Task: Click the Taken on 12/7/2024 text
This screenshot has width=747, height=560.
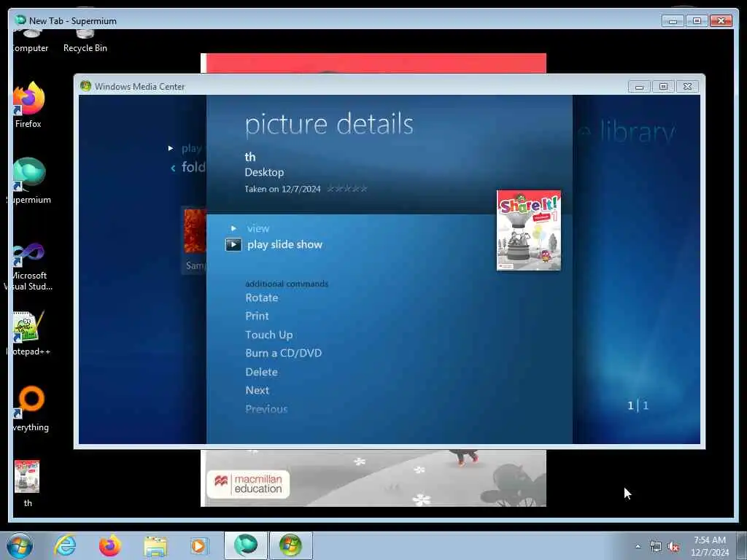Action: point(282,189)
